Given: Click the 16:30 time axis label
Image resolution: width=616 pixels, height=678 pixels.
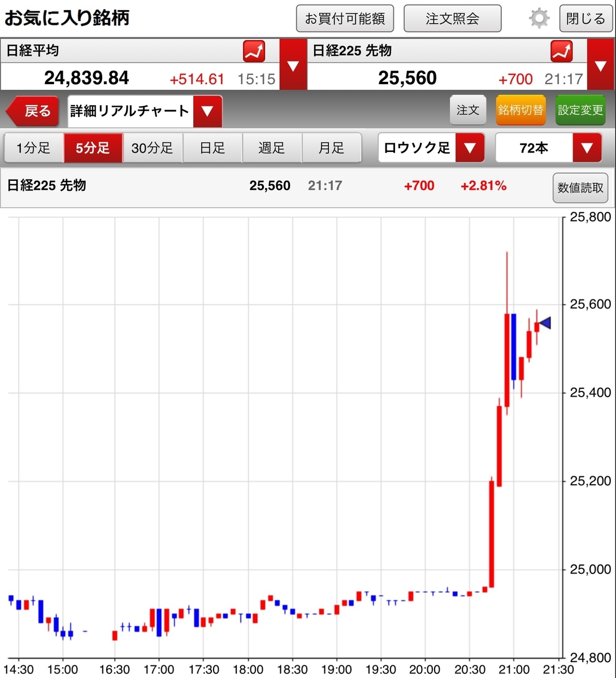Looking at the screenshot, I should pyautogui.click(x=115, y=670).
